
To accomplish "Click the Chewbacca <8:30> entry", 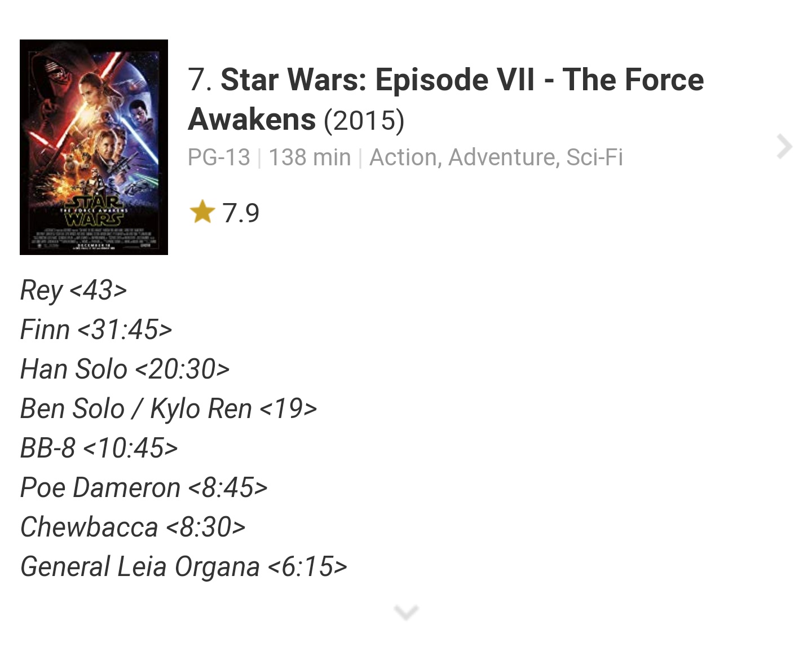I will [133, 527].
